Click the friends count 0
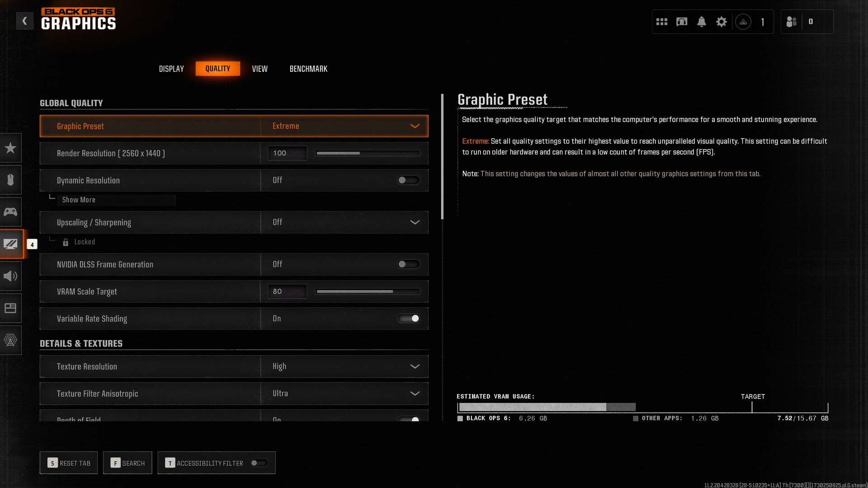The image size is (868, 488). pyautogui.click(x=811, y=22)
